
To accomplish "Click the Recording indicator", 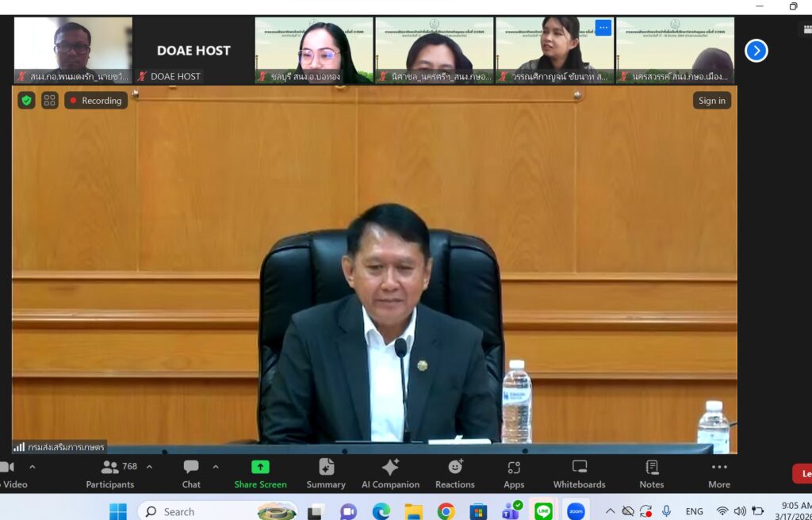I will [96, 101].
